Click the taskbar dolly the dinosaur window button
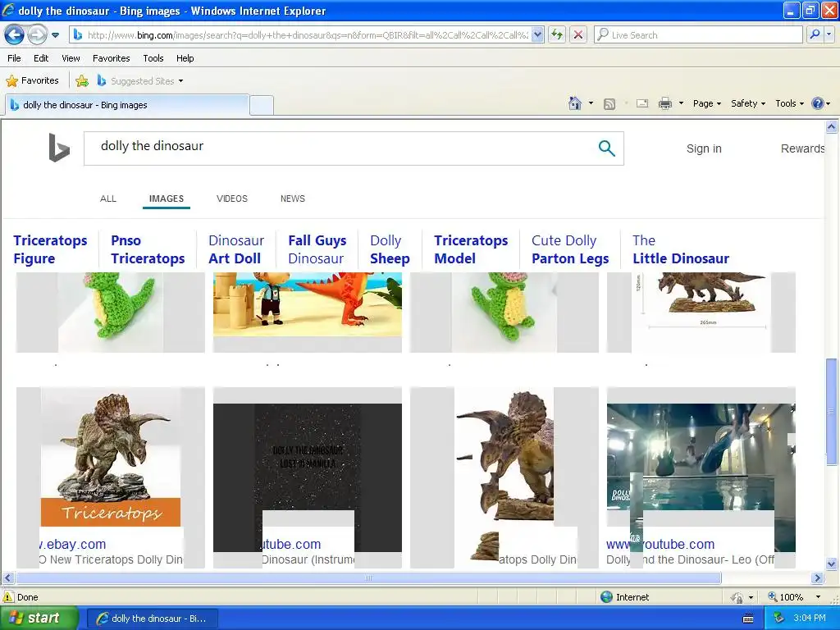The height and width of the screenshot is (630, 840). (x=152, y=619)
